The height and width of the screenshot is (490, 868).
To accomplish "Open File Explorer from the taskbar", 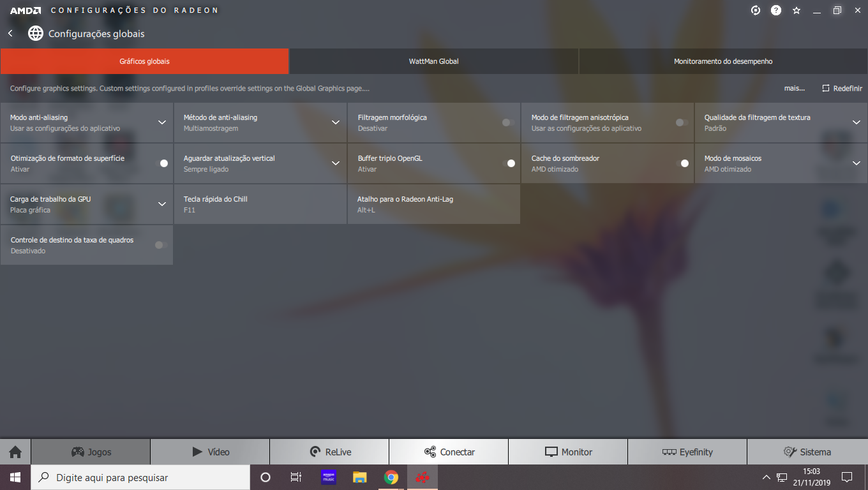I will [360, 477].
